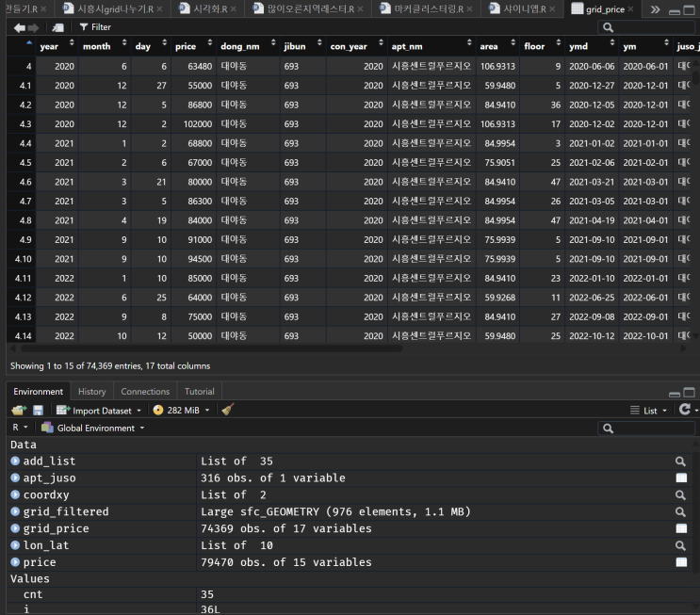This screenshot has width=700, height=615.
Task: Sort by the con_year column
Action: pos(357,46)
